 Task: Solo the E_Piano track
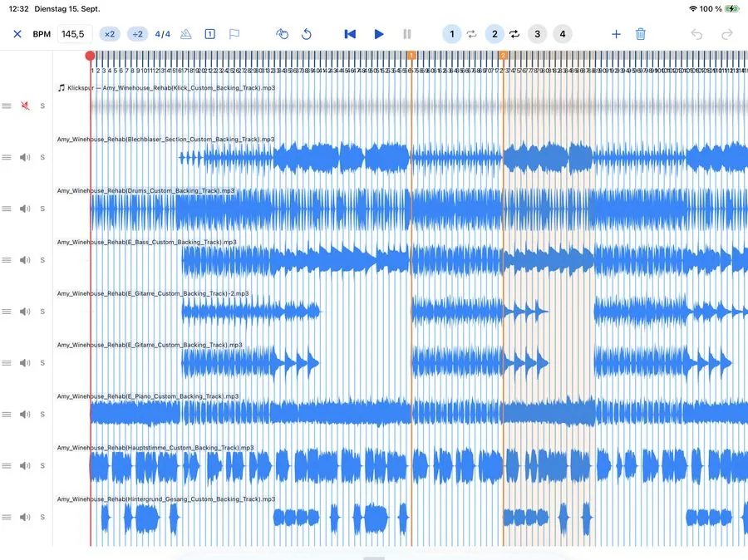point(42,414)
